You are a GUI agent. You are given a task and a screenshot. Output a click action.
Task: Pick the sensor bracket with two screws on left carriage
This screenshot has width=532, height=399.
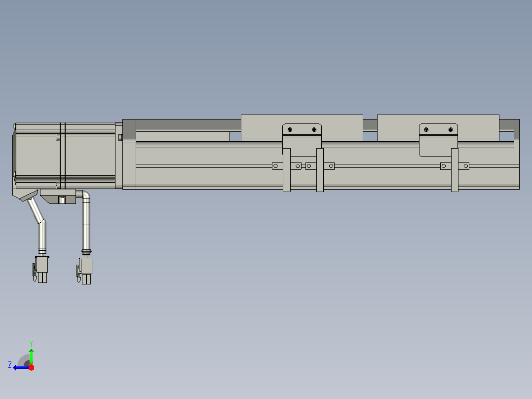[302, 139]
